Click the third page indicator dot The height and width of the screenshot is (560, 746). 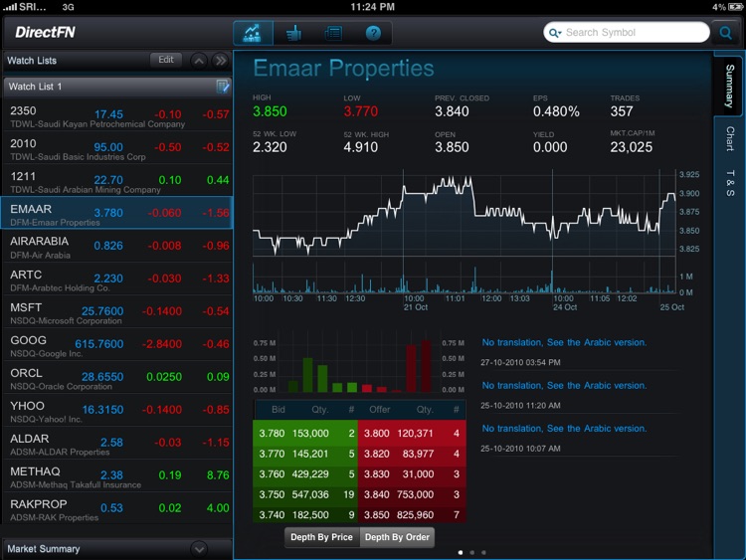click(x=483, y=552)
